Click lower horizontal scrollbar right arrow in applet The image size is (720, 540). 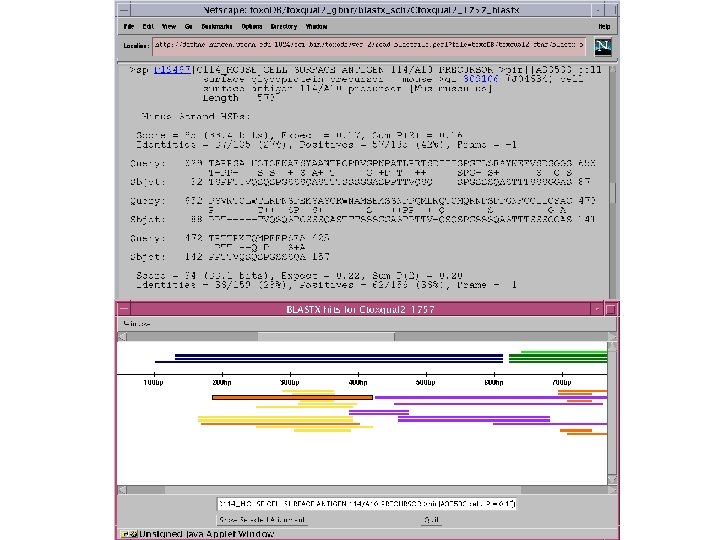(612, 490)
